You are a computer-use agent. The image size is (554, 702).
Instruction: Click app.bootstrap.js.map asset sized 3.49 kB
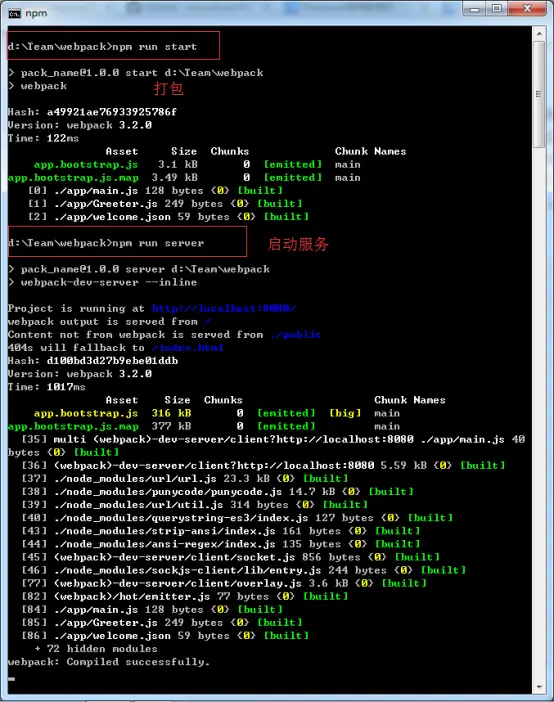73,178
